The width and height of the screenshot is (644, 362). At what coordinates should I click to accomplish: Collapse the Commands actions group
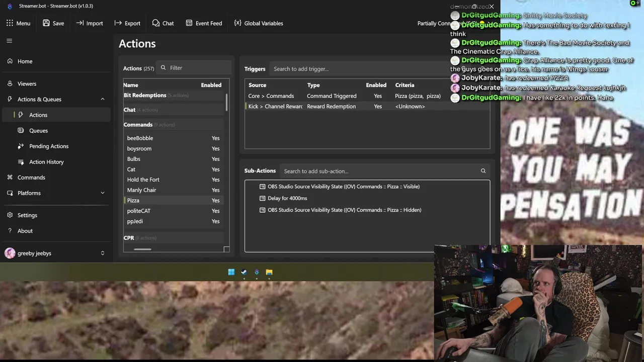(174, 125)
